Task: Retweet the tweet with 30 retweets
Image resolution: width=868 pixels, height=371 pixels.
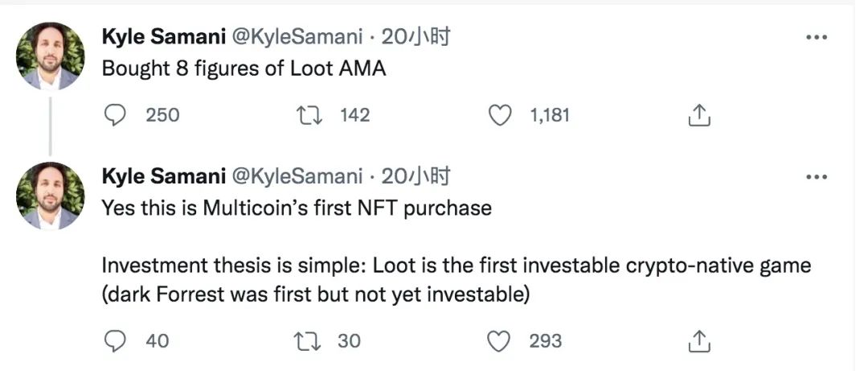Action: tap(309, 341)
